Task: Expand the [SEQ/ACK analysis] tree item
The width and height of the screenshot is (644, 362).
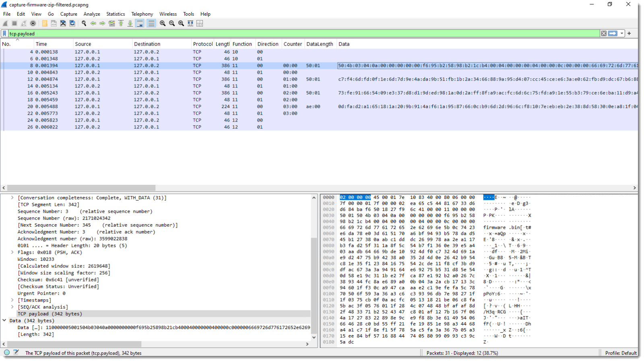Action: pyautogui.click(x=12, y=307)
